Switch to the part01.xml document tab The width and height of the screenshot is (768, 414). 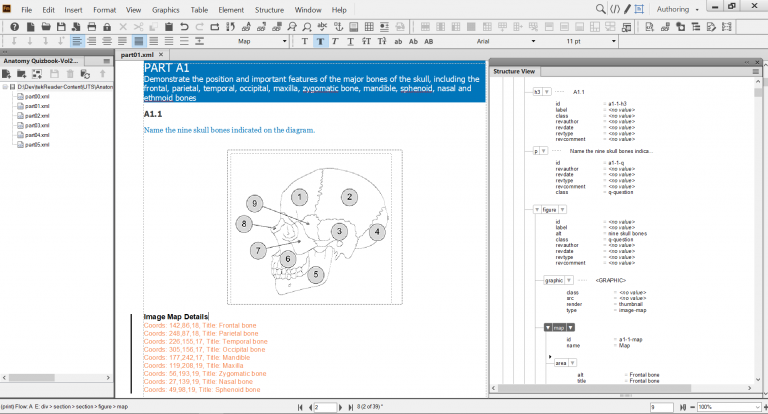137,55
